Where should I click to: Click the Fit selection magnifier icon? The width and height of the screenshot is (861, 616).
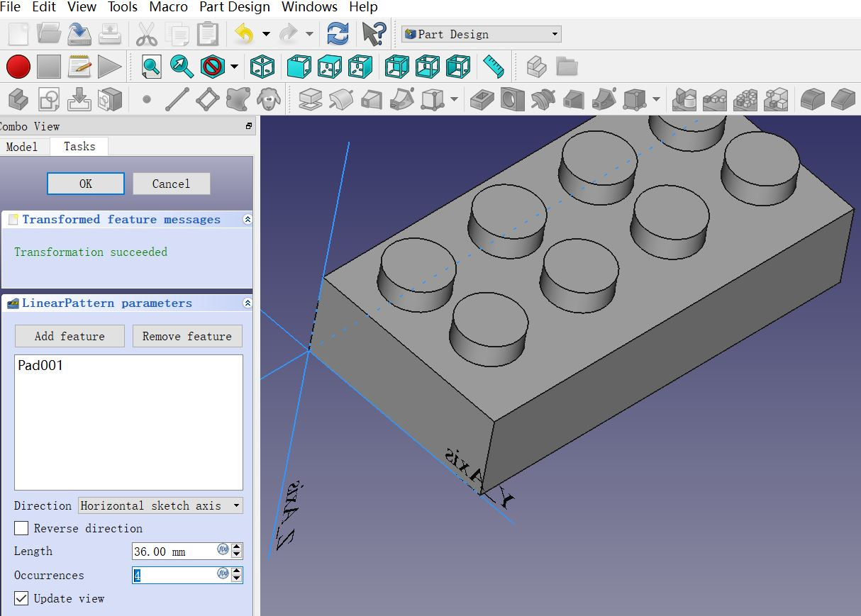(182, 67)
